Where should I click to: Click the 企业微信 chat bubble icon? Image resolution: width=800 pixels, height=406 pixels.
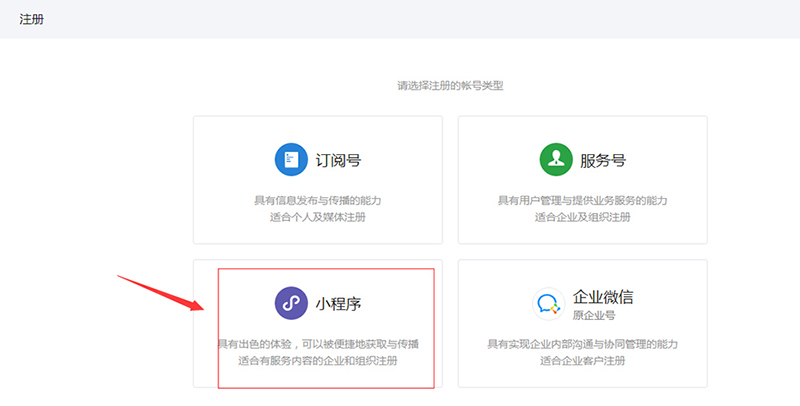coord(549,303)
